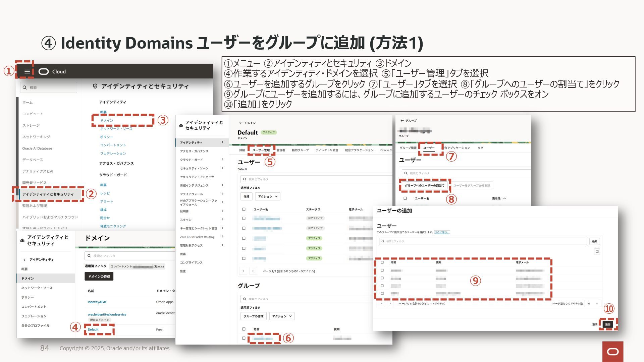Click column settings icon in ユーザーの追加
Screen dimensions: 644x362
(x=597, y=251)
